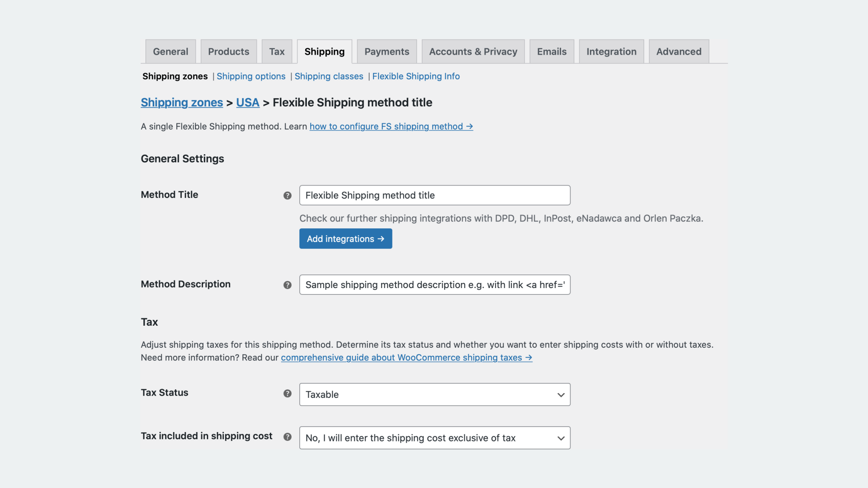Click the USA breadcrumb link
Screen dimensions: 868x488
(x=248, y=102)
